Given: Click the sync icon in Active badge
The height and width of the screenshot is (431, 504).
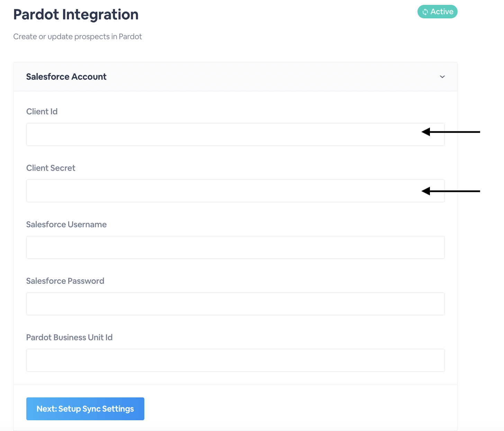Looking at the screenshot, I should 425,12.
